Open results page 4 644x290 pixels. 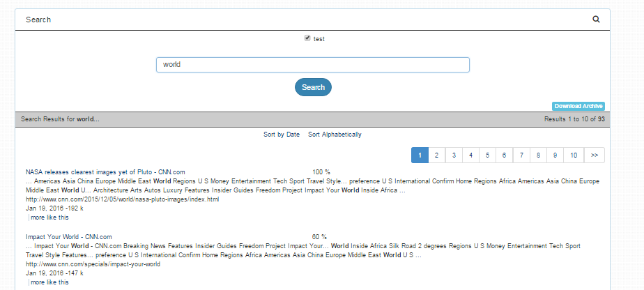pos(470,155)
